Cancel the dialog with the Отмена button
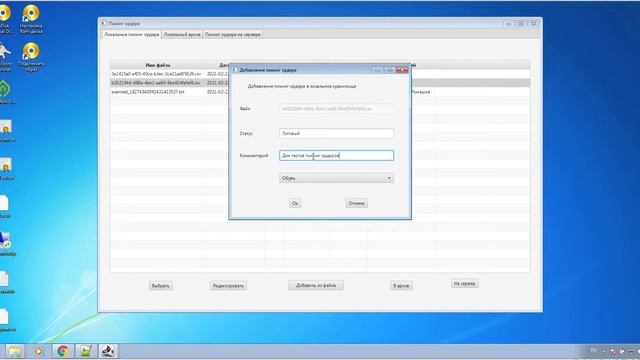 [x=356, y=203]
